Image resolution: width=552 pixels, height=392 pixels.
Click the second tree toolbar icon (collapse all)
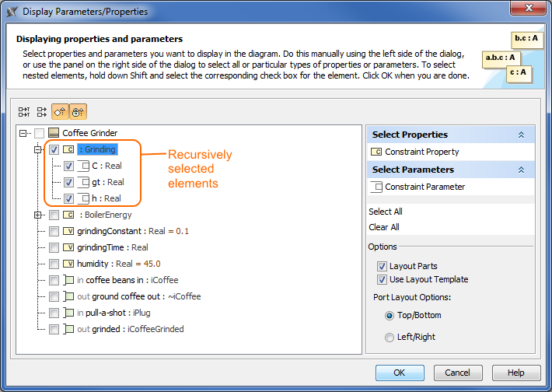42,112
